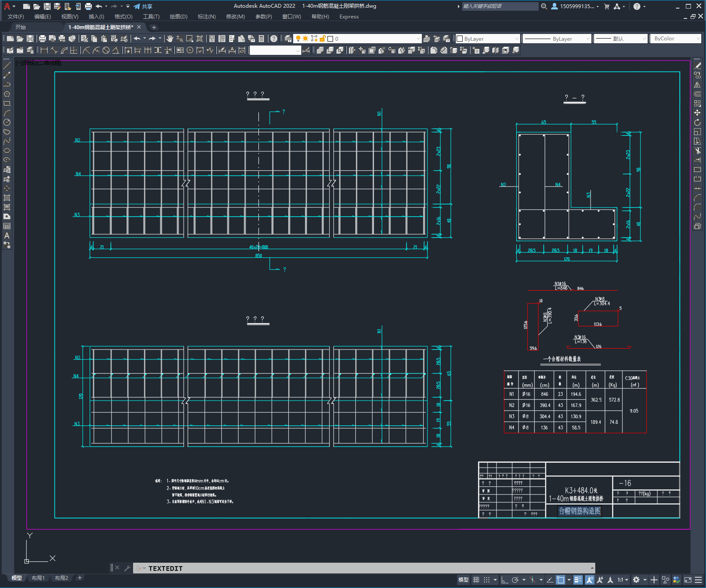
Task: Expand the layer dropdown list
Action: coord(418,39)
